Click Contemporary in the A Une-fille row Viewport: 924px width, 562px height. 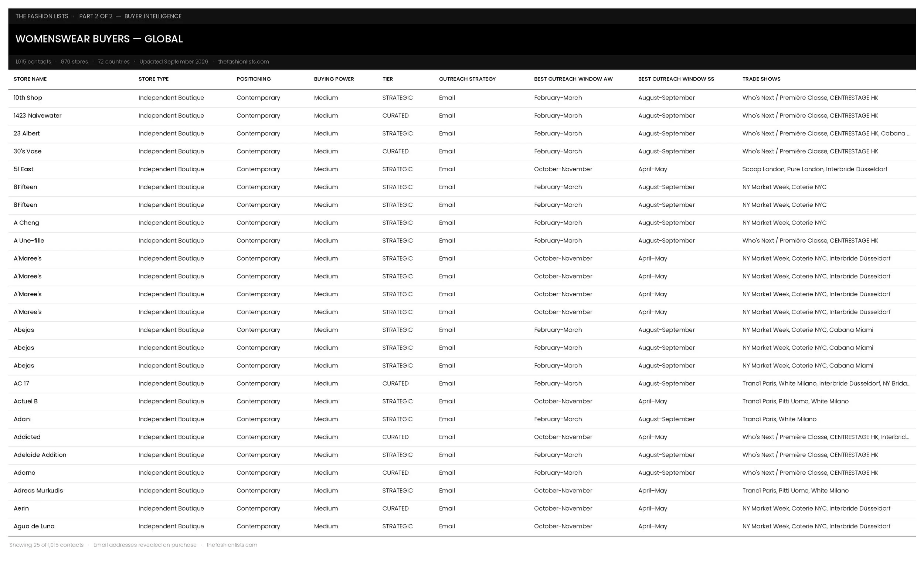pos(258,240)
